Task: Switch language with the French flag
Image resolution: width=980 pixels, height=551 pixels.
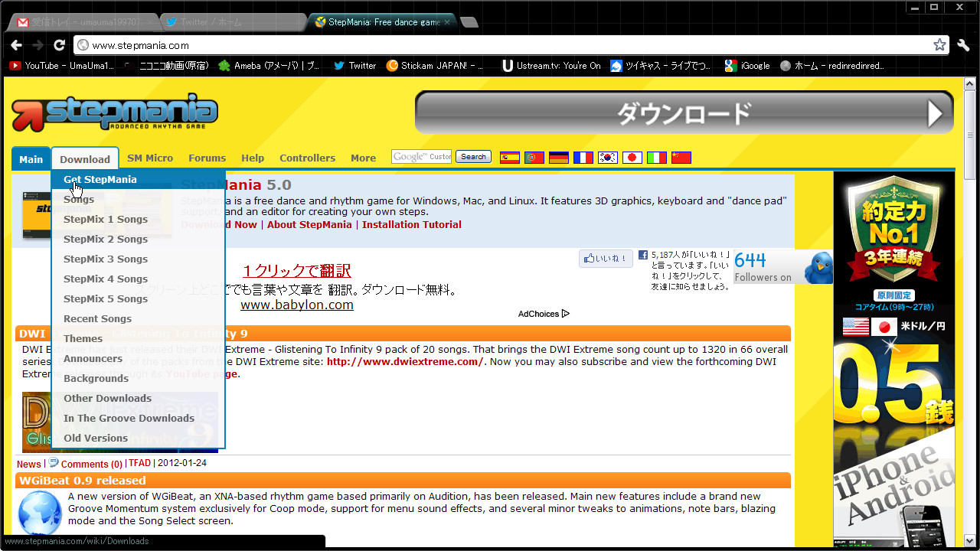Action: click(583, 158)
